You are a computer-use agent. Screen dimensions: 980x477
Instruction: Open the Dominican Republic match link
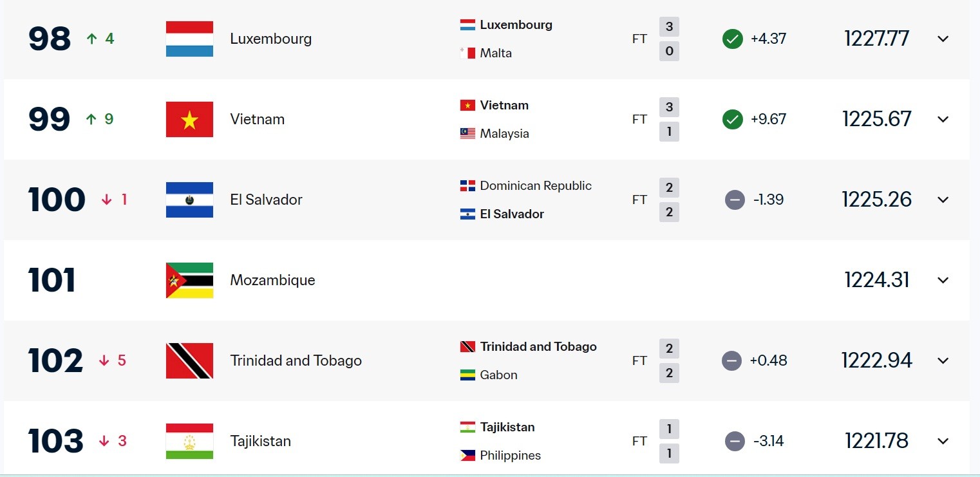(x=536, y=186)
